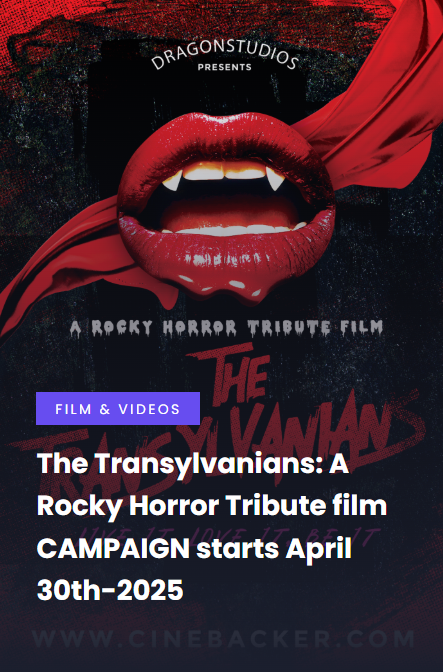Click the FILM & VIDEOS category badge
Viewport: 443px width, 672px height.
118,408
